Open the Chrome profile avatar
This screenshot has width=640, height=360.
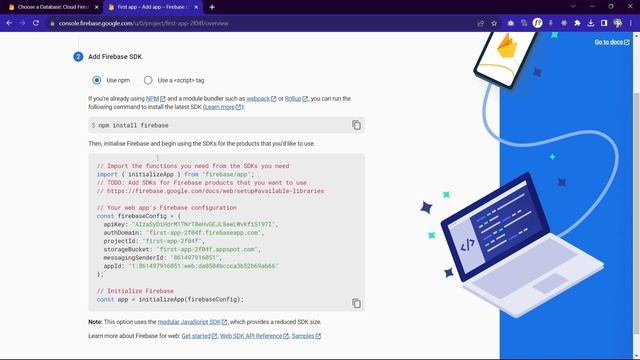[x=618, y=23]
